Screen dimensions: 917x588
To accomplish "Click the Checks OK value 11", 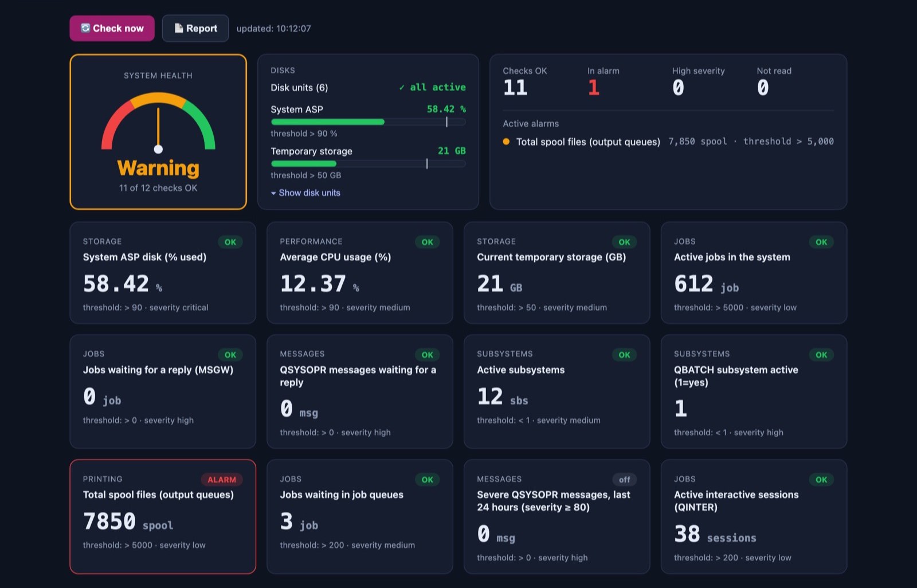I will [515, 88].
